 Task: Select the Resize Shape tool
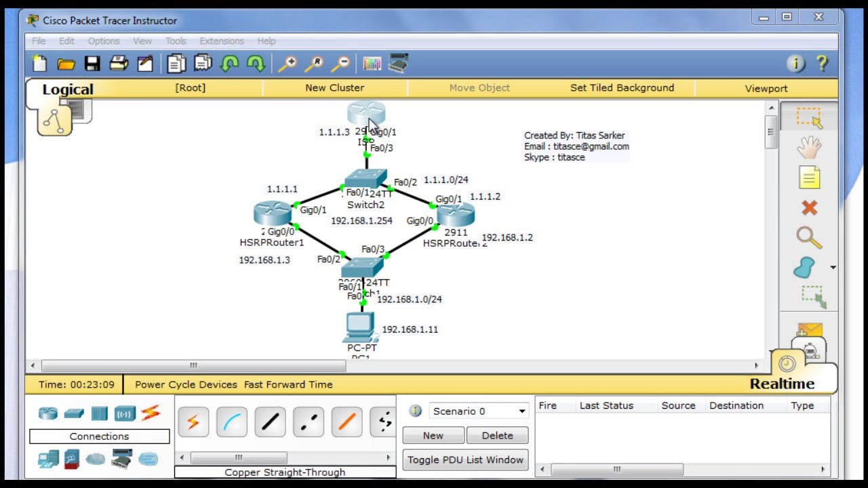click(813, 297)
